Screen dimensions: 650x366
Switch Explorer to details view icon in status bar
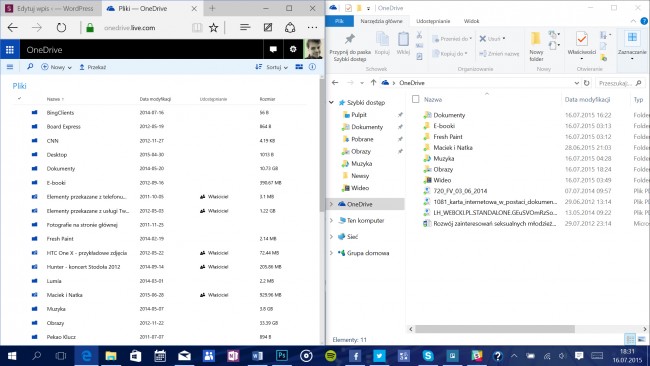[630, 339]
